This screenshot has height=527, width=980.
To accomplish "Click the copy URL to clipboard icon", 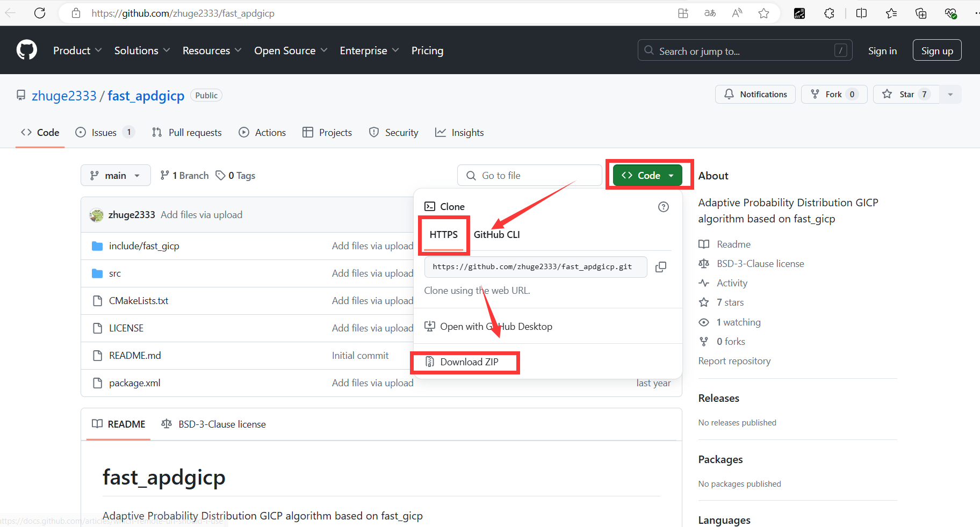I will (x=661, y=267).
